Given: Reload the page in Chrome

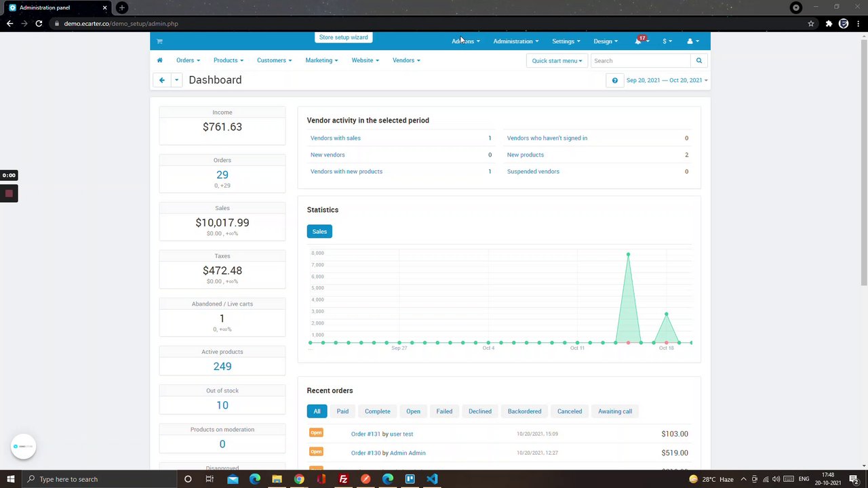Looking at the screenshot, I should (39, 24).
